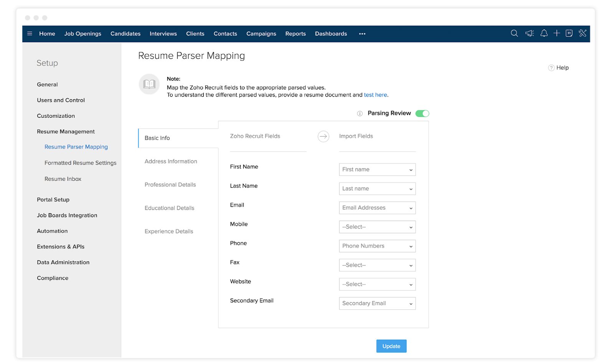614x364 pixels.
Task: Click the question mark Help icon
Action: (x=551, y=68)
